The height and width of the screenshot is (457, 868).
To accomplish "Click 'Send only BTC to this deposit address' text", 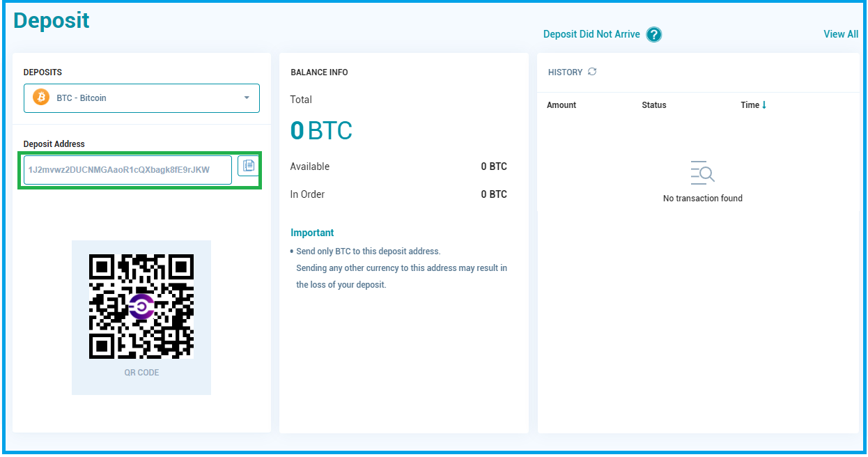I will (369, 251).
